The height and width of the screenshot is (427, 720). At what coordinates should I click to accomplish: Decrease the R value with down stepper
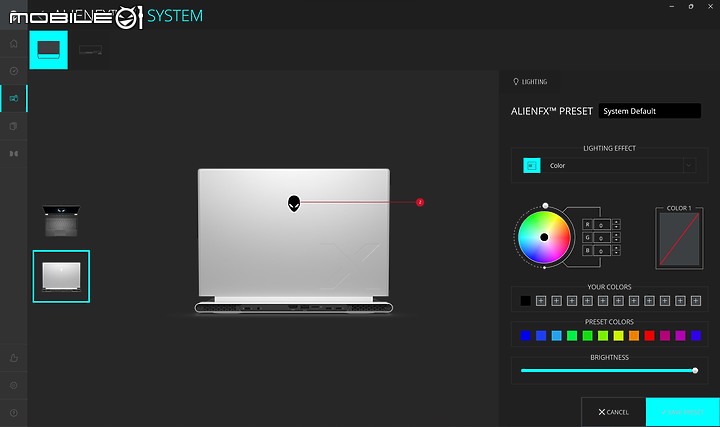616,227
